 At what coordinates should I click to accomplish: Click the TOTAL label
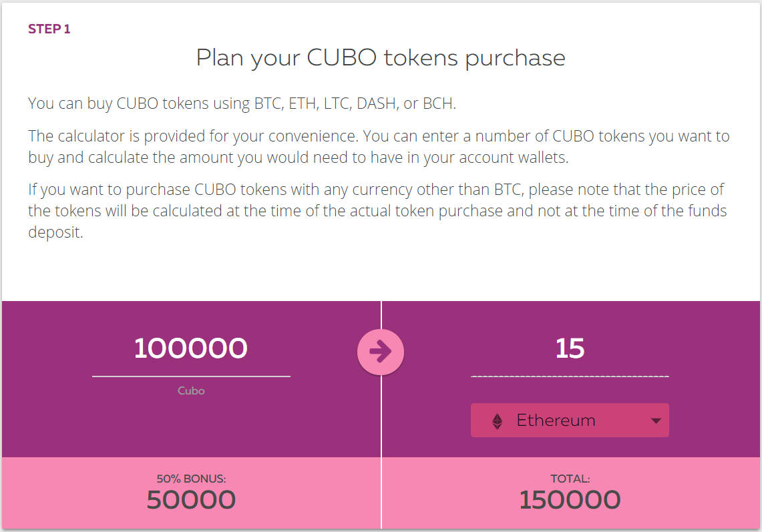pyautogui.click(x=570, y=479)
